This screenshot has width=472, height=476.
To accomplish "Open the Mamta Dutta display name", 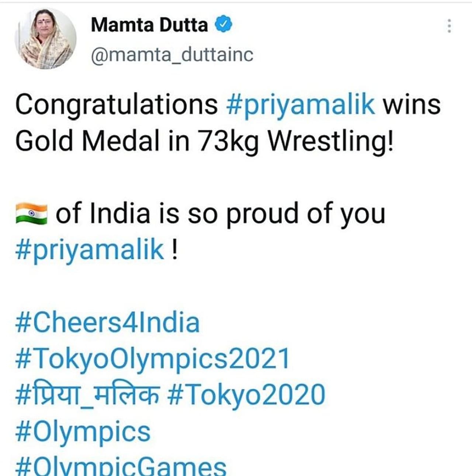I will pyautogui.click(x=149, y=25).
